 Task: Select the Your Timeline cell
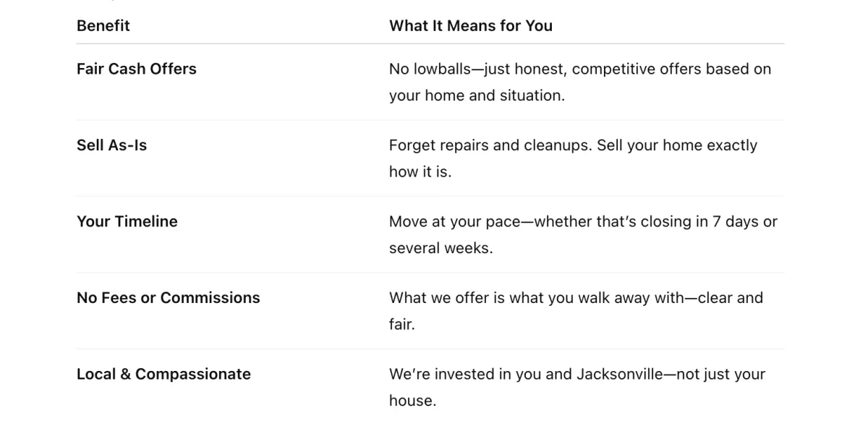(x=127, y=222)
